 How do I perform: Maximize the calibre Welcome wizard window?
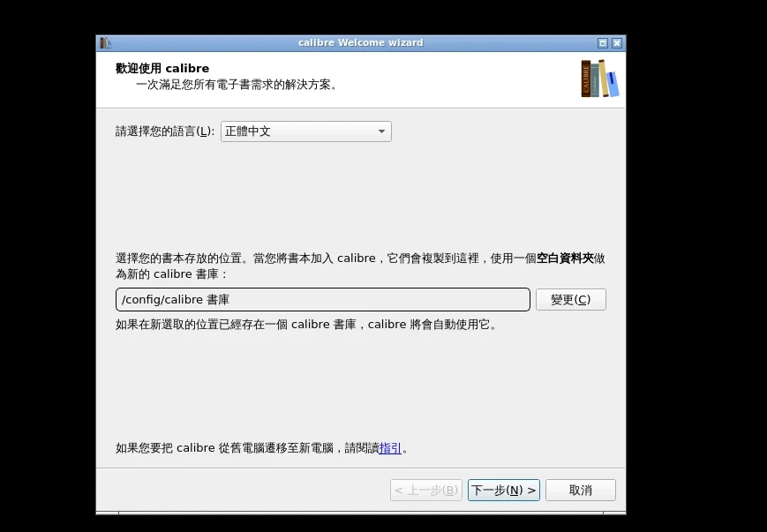603,43
